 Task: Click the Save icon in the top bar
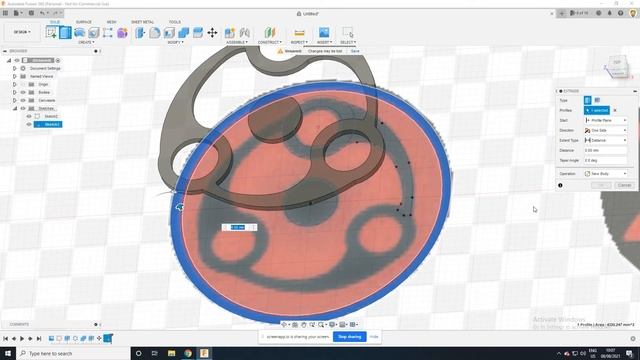tap(31, 13)
